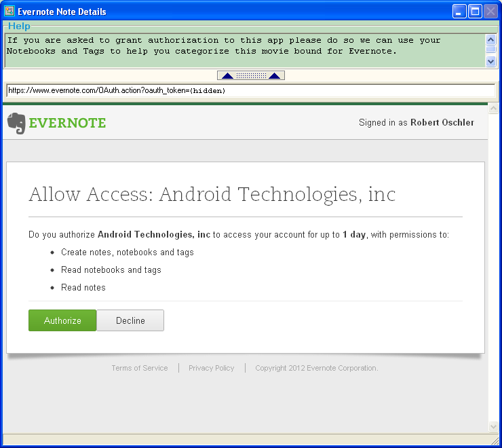Collapse the Help panel using splitter arrows
This screenshot has width=502, height=448.
click(251, 75)
